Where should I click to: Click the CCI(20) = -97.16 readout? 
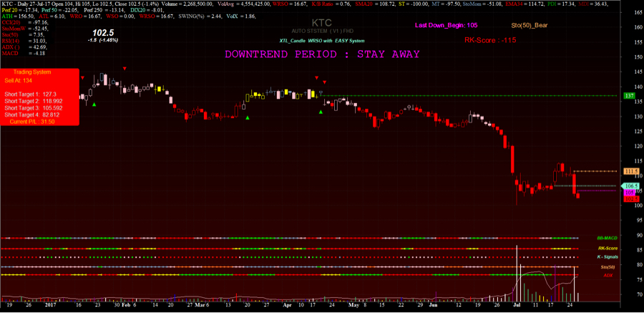24,22
